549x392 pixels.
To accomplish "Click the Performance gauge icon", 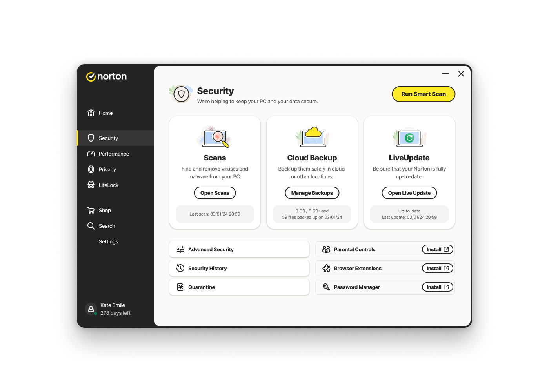I will click(91, 154).
